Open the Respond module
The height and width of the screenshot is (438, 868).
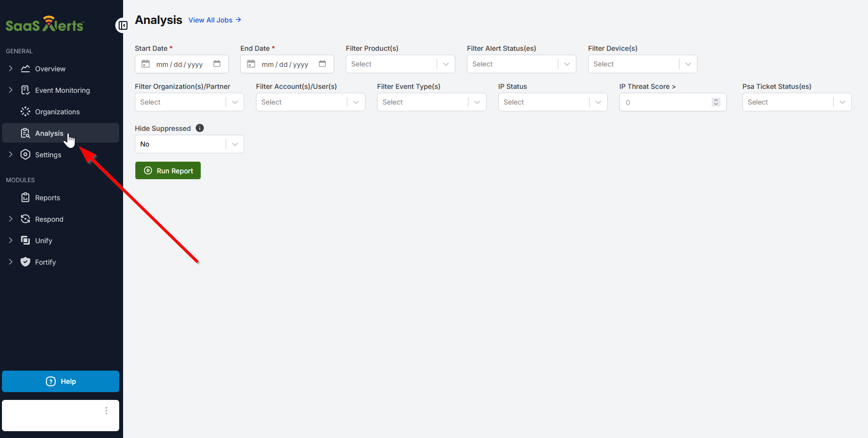click(x=61, y=219)
